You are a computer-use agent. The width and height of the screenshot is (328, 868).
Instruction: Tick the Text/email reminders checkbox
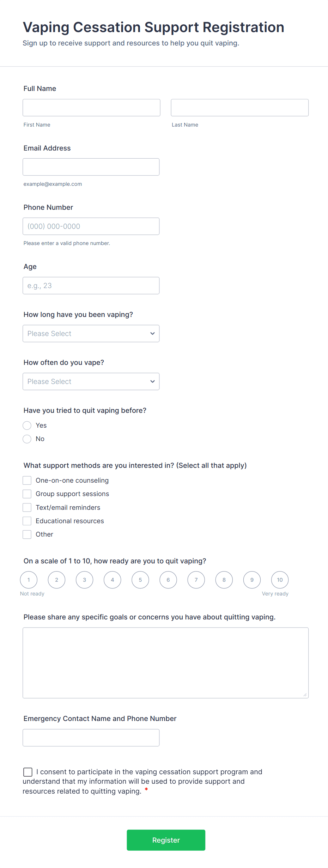tap(27, 507)
